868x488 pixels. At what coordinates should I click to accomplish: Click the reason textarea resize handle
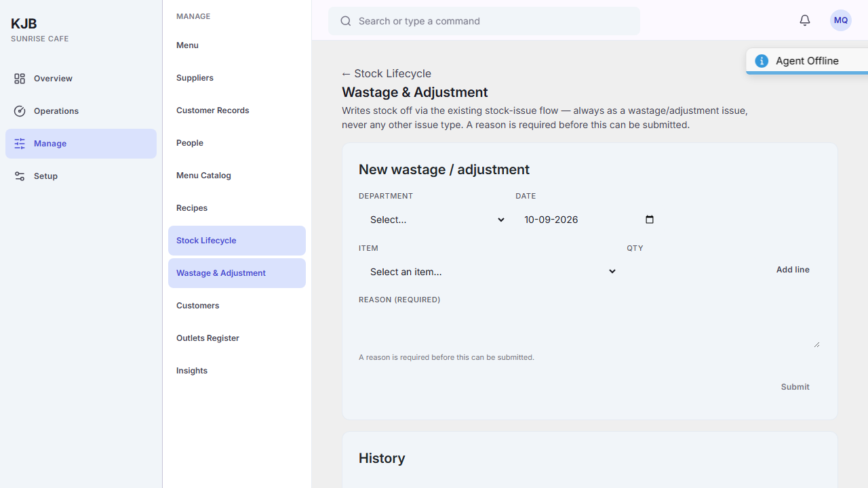coord(816,344)
